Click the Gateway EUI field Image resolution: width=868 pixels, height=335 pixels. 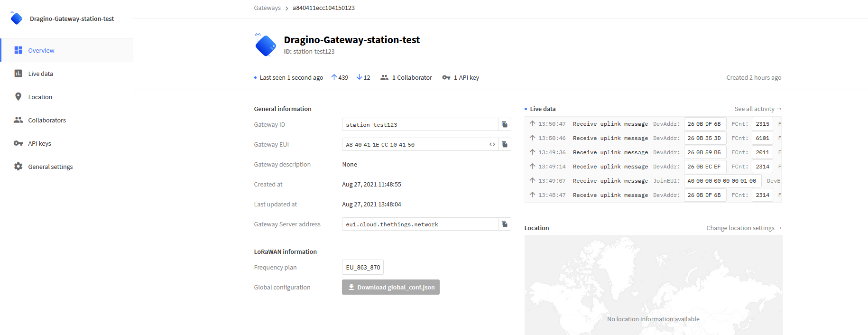pyautogui.click(x=414, y=144)
